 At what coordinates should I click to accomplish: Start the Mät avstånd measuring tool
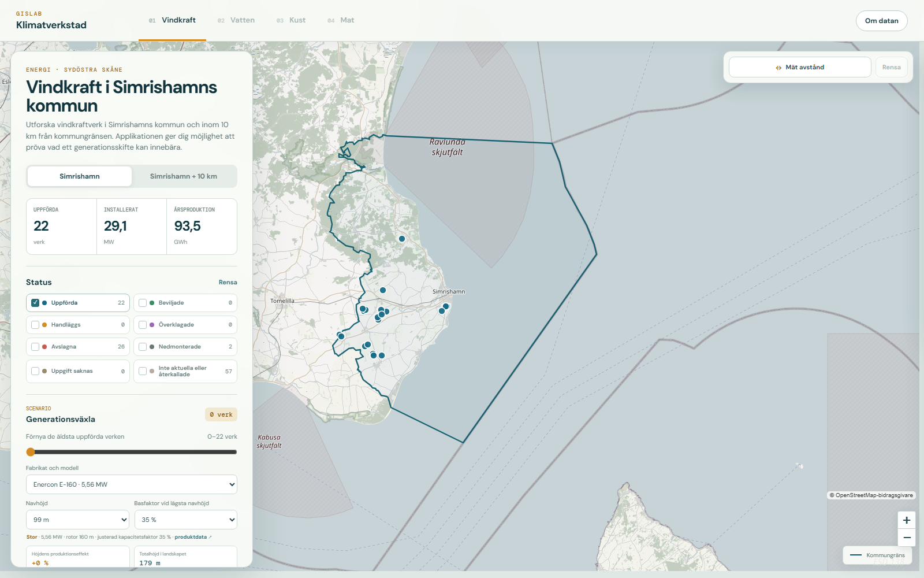[x=800, y=67]
